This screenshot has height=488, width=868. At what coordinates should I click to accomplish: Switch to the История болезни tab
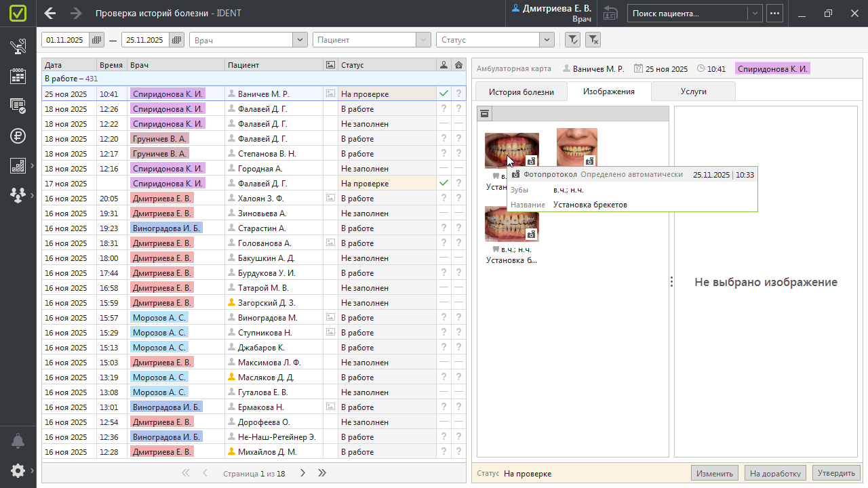[x=521, y=91]
